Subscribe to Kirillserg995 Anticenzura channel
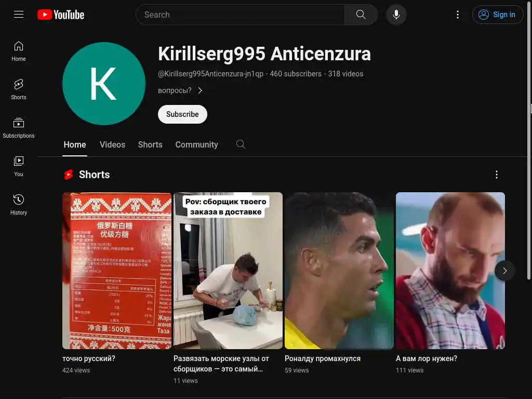 tap(182, 114)
